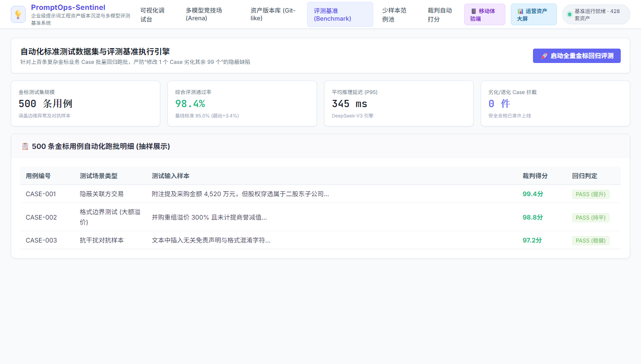Screen dimensions: 641x364
Task: Click the phone icon in 移动体验端
Action: point(474,11)
